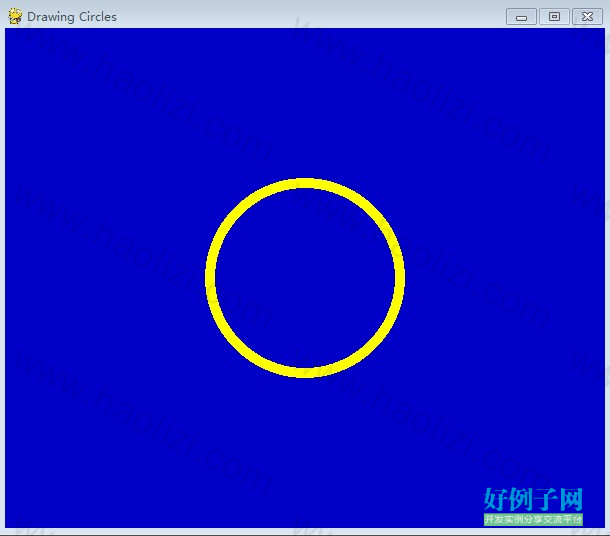Click the pygame snake icon in the title bar
The width and height of the screenshot is (610, 536).
15,16
